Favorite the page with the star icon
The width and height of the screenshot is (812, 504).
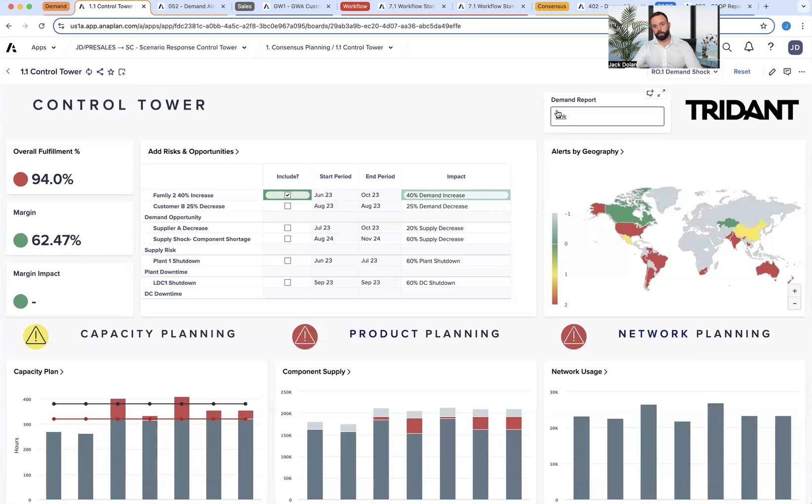(111, 72)
